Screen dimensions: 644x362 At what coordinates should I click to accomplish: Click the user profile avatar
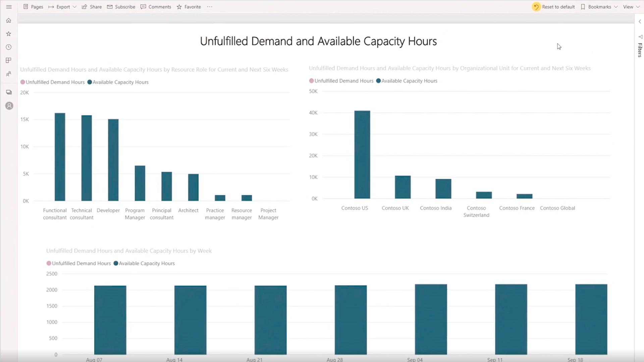pos(9,106)
